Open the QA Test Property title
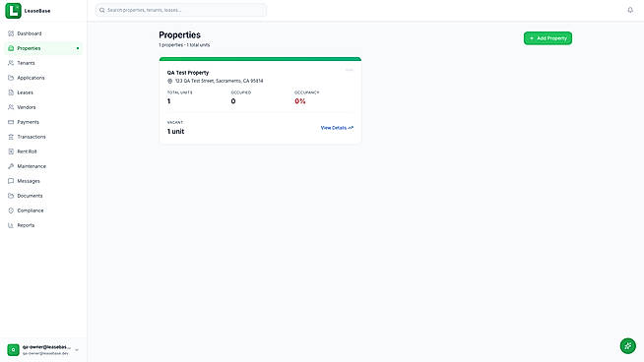This screenshot has width=644, height=362. [188, 73]
